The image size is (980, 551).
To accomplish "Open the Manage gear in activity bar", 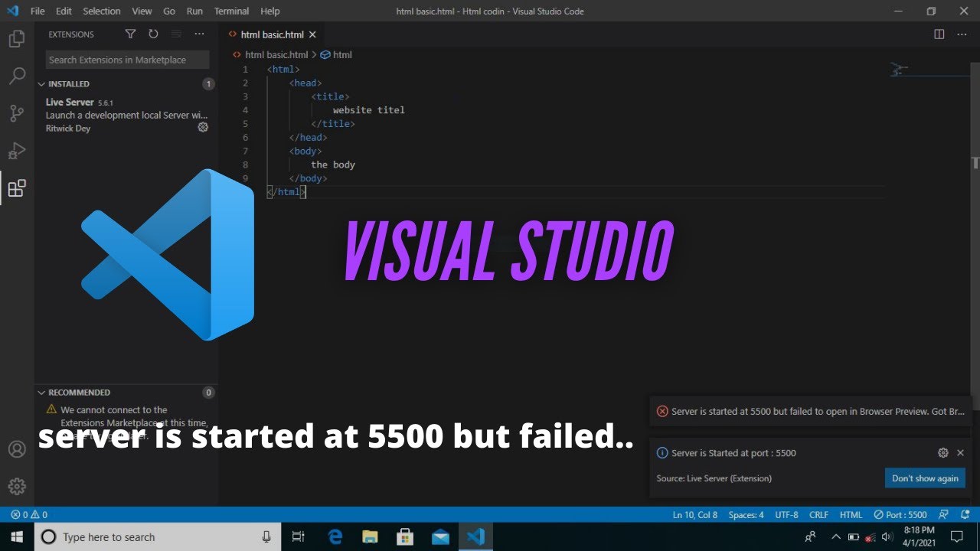I will tap(17, 486).
